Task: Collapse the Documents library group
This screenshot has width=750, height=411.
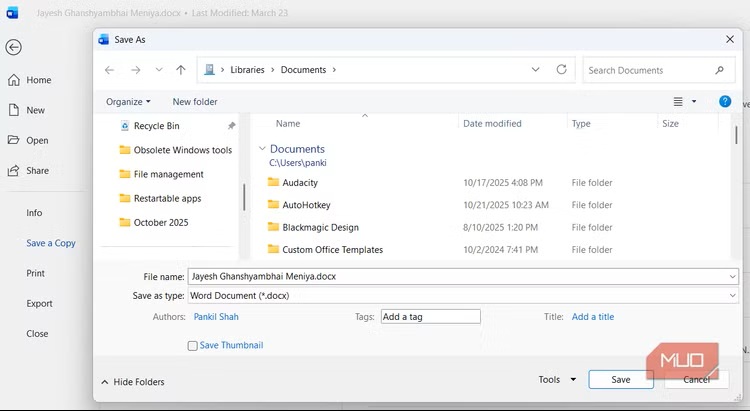Action: 263,149
